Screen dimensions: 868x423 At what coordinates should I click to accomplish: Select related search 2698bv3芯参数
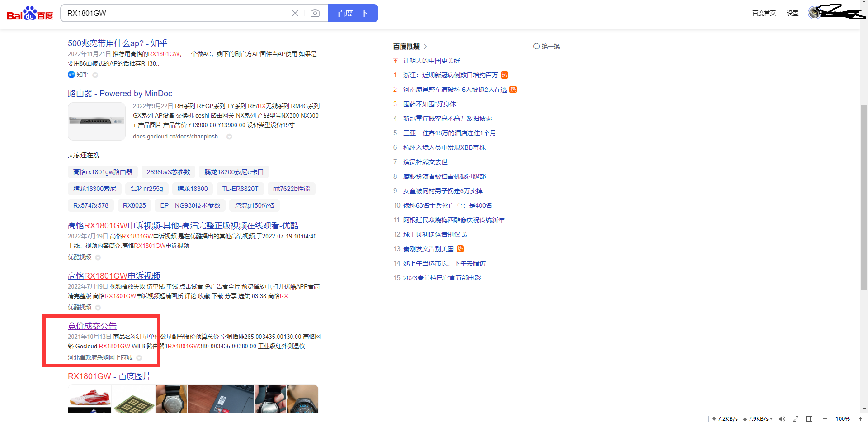(x=168, y=172)
